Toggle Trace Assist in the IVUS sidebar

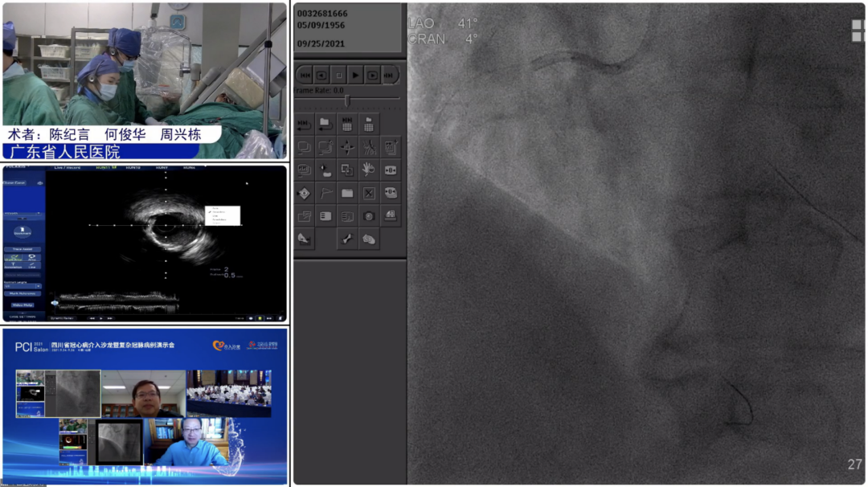pyautogui.click(x=22, y=249)
